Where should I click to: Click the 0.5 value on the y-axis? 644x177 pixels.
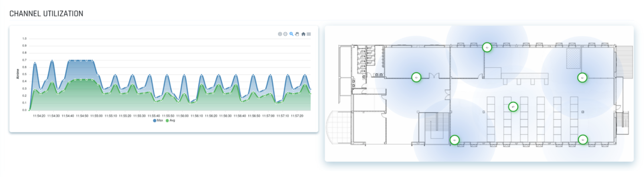(24, 74)
